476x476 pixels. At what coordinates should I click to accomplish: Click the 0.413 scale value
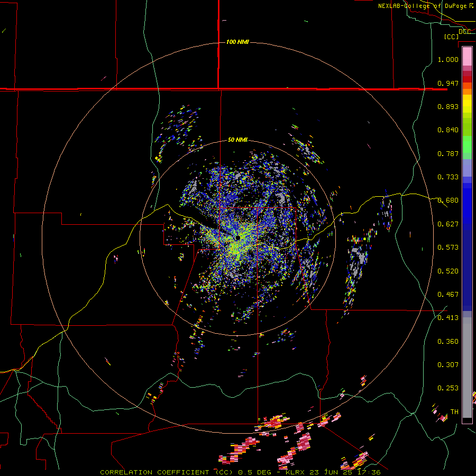448,318
